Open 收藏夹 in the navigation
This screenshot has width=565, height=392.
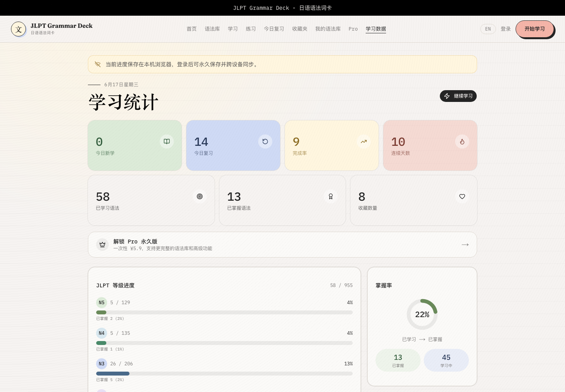[300, 29]
